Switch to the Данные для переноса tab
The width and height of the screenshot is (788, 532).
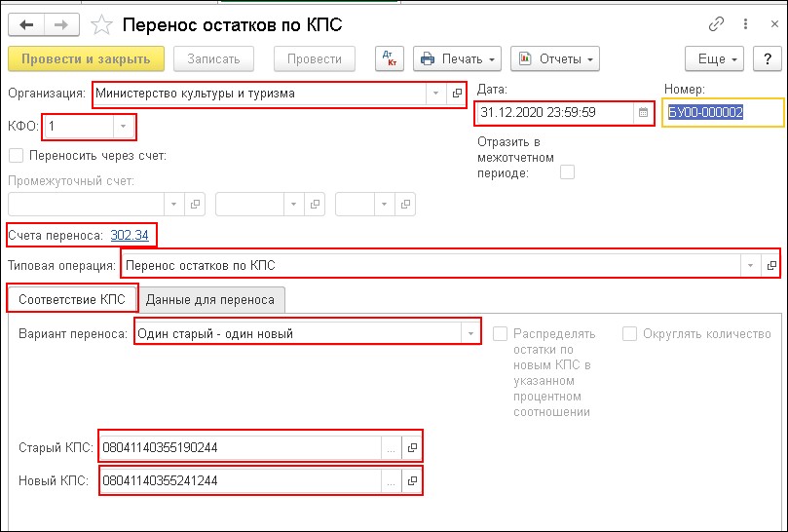click(x=211, y=299)
